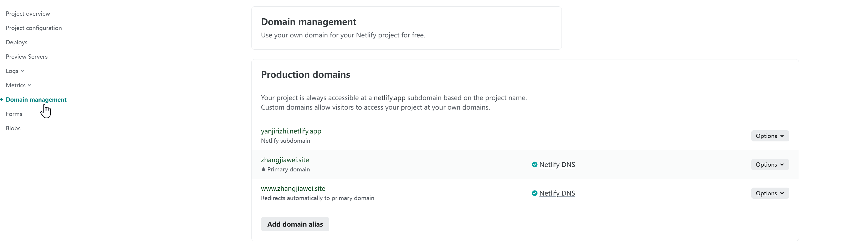
Task: Expand the Metrics sidebar section
Action: 19,85
